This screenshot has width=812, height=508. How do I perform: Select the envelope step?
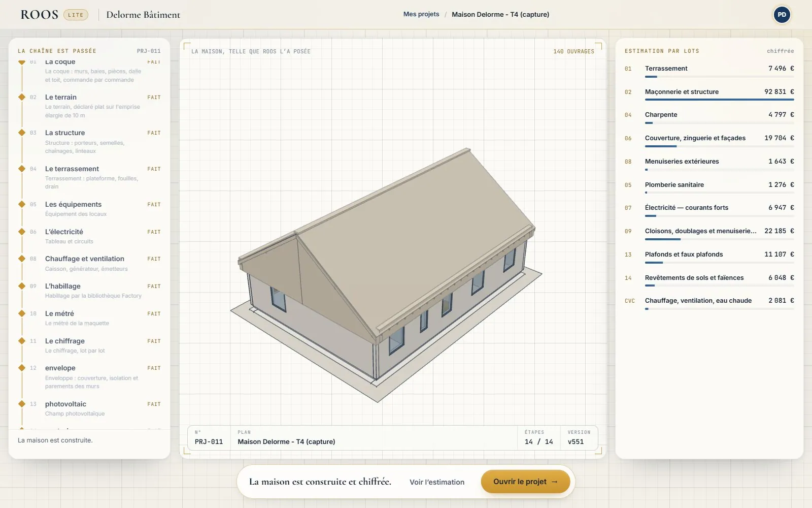(x=89, y=376)
